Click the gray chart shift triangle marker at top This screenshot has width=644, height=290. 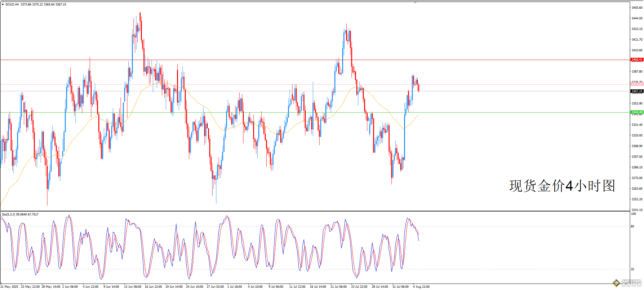[415, 3]
